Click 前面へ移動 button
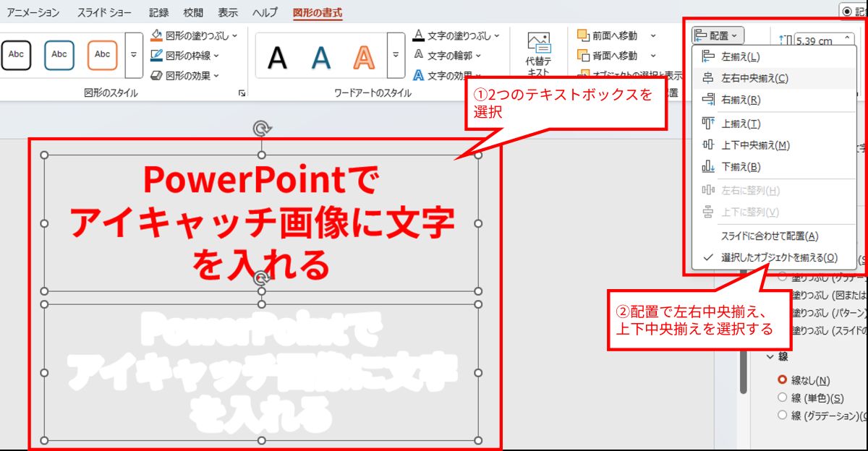Image resolution: width=868 pixels, height=451 pixels. 608,35
